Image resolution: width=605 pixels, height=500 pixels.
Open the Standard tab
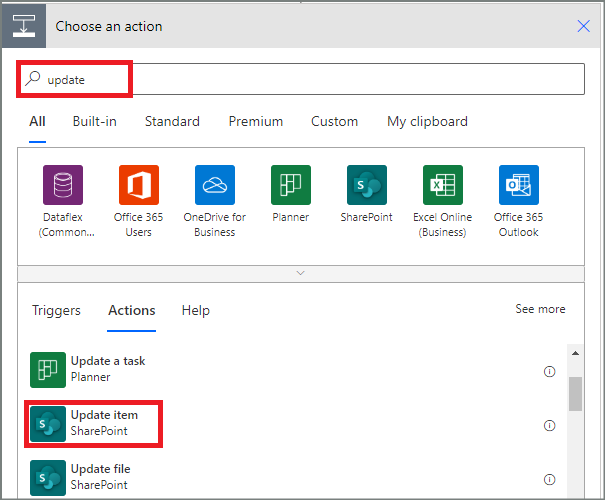[172, 122]
